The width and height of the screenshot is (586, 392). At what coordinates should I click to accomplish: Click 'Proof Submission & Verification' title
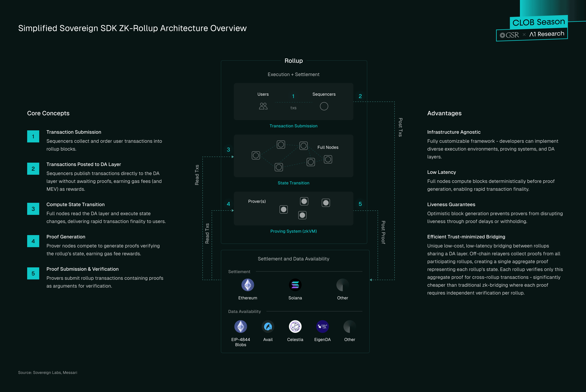pos(83,269)
